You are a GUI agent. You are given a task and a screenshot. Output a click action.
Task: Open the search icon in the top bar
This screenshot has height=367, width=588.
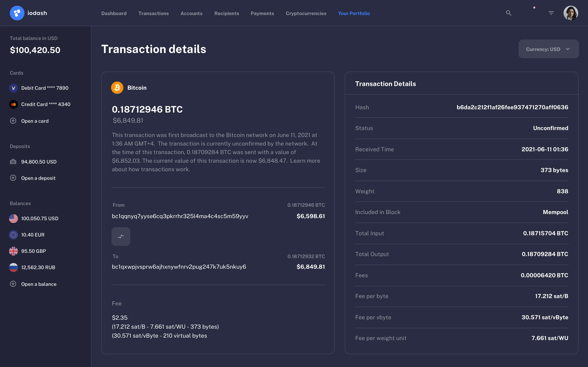click(x=509, y=13)
